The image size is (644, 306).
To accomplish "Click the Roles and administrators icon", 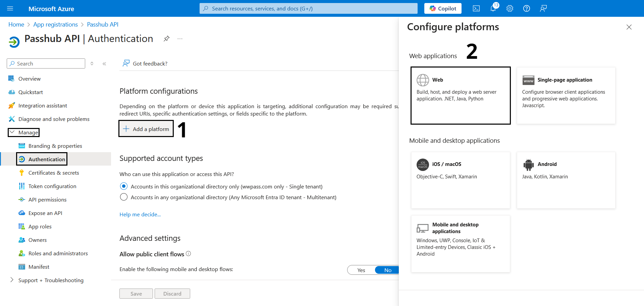I will [x=22, y=253].
